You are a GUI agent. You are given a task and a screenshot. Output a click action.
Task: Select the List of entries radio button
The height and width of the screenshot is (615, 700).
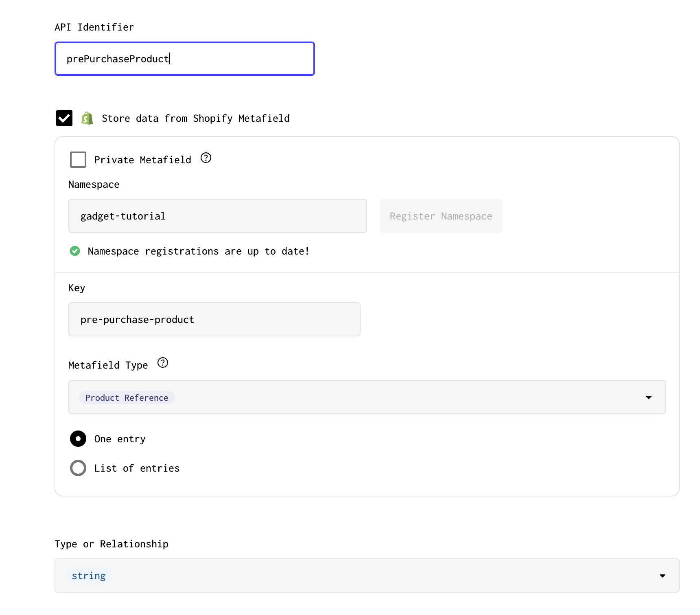78,468
